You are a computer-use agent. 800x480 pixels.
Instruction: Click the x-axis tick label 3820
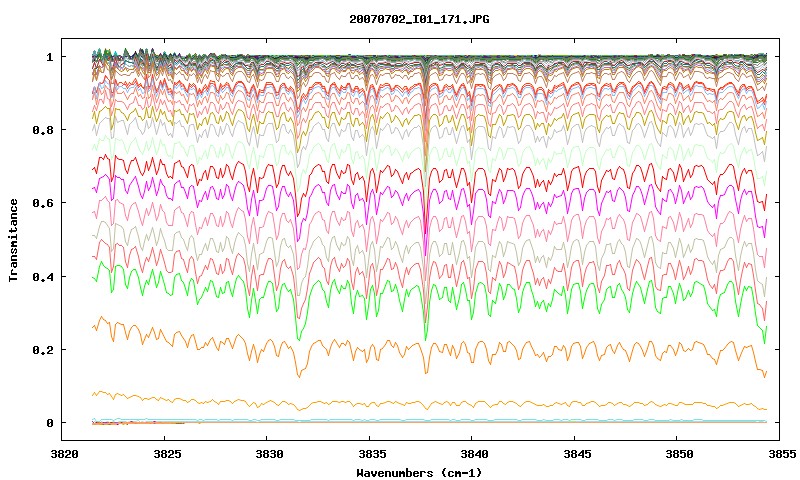pyautogui.click(x=64, y=454)
